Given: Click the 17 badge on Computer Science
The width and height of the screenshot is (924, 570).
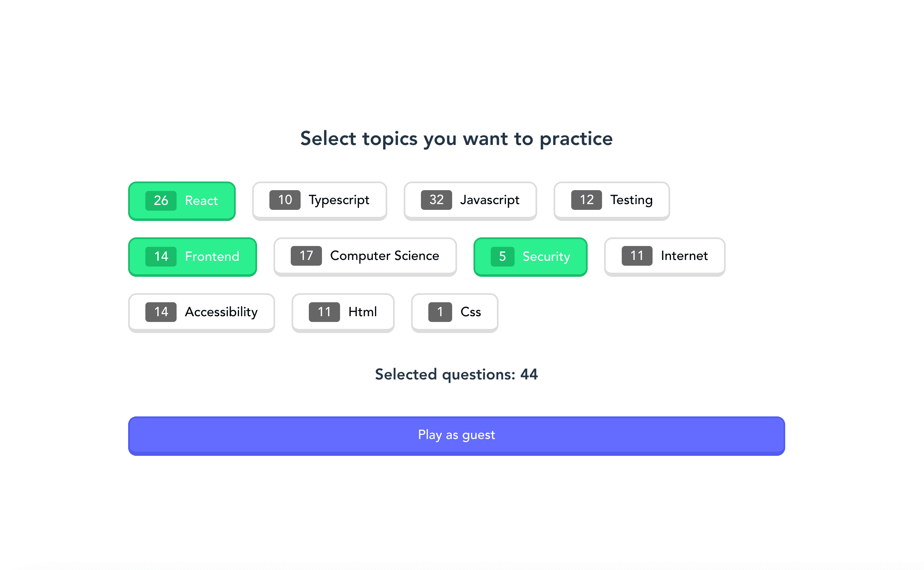Looking at the screenshot, I should click(x=306, y=256).
